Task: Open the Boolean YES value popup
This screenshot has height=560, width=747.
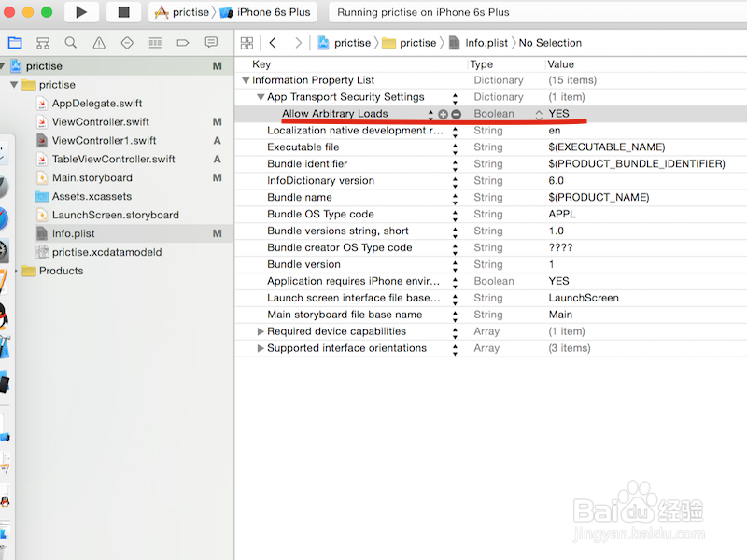Action: [539, 114]
